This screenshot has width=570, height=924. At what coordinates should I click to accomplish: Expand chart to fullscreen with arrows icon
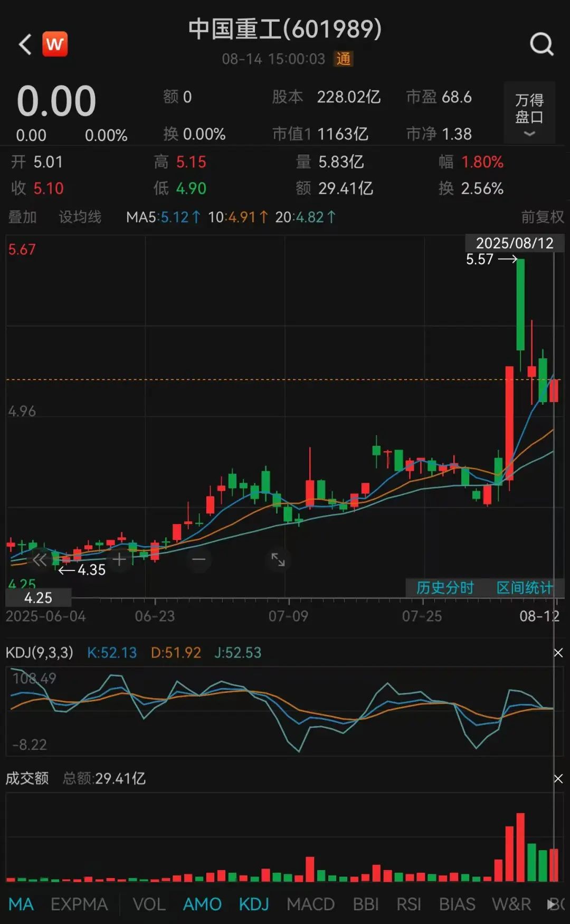coord(278,559)
